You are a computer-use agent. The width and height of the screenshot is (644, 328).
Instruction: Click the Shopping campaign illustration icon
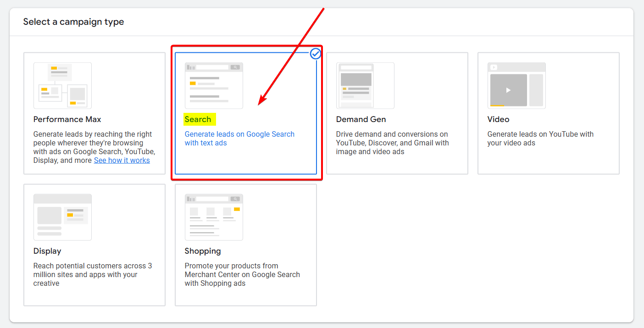(214, 217)
